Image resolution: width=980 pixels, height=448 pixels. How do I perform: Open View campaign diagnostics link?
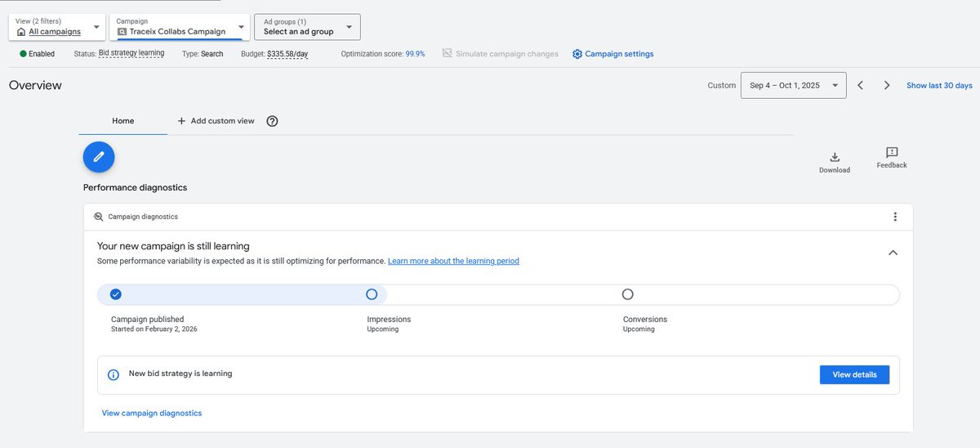(x=152, y=413)
